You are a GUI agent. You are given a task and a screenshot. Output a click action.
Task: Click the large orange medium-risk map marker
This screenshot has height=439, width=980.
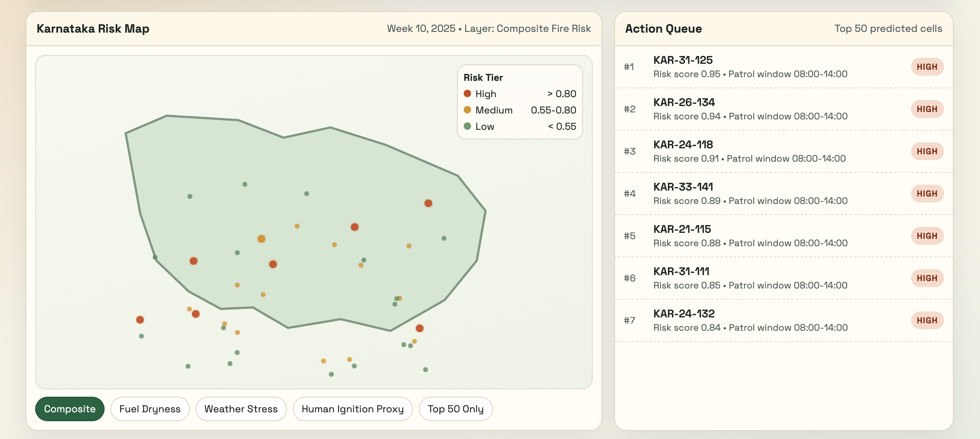point(261,239)
